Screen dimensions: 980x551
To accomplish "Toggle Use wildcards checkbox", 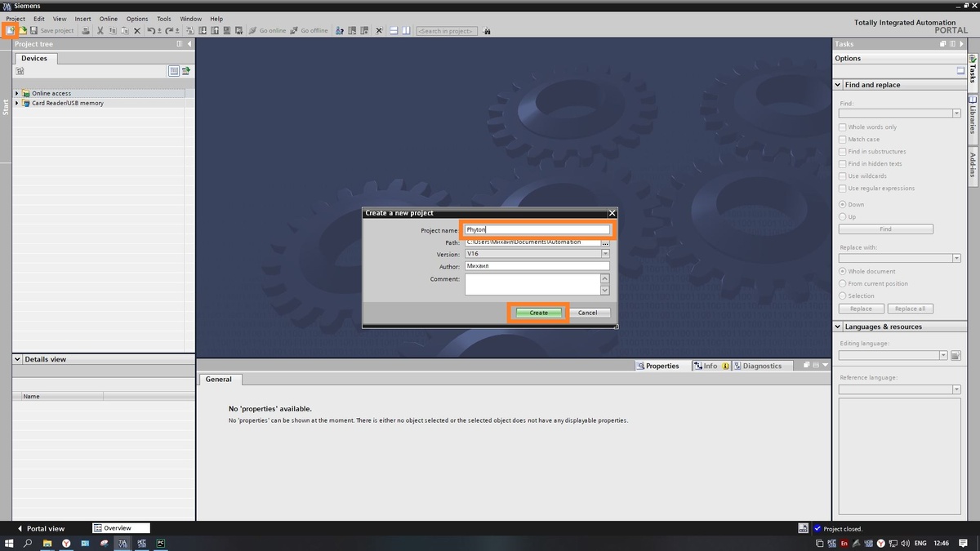I will [x=843, y=176].
